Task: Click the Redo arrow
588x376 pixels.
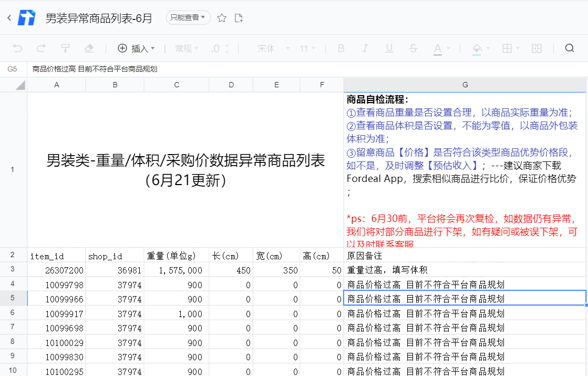Action: pyautogui.click(x=41, y=48)
